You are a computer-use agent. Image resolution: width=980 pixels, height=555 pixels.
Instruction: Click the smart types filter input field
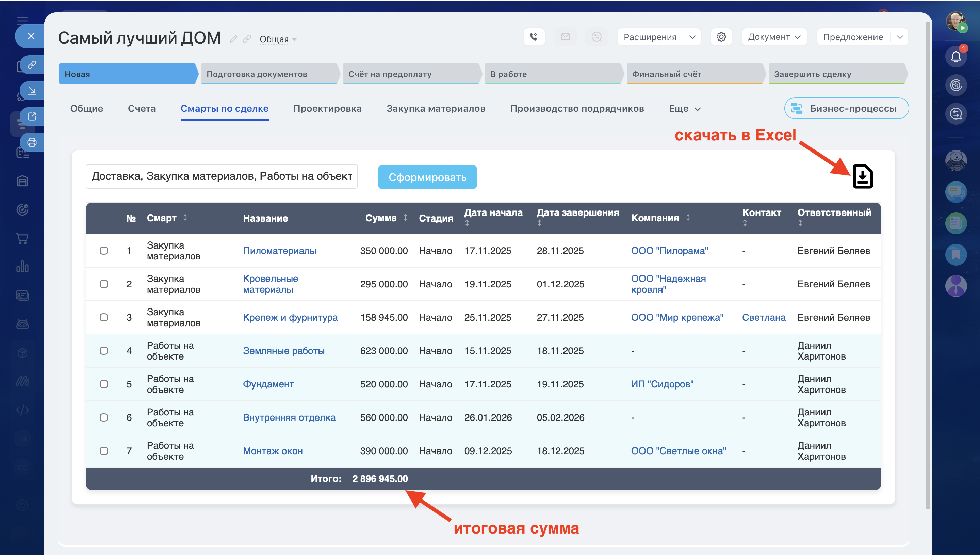[x=222, y=176]
